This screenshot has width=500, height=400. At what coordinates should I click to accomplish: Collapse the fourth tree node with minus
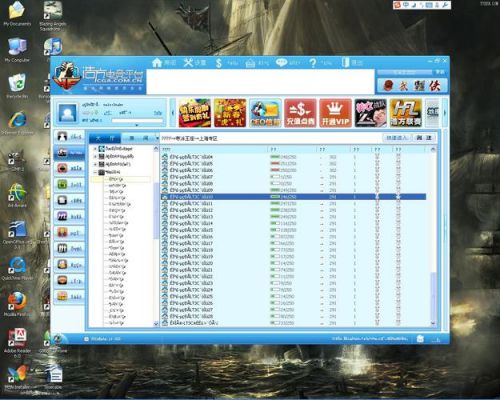95,172
